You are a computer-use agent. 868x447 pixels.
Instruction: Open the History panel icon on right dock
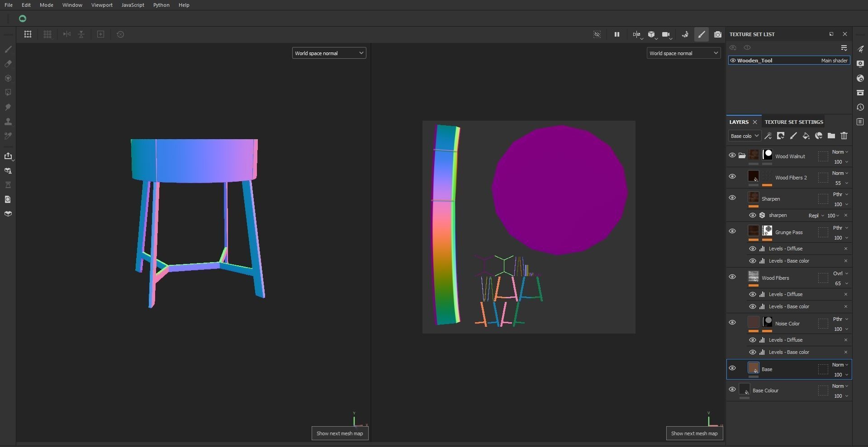coord(860,107)
